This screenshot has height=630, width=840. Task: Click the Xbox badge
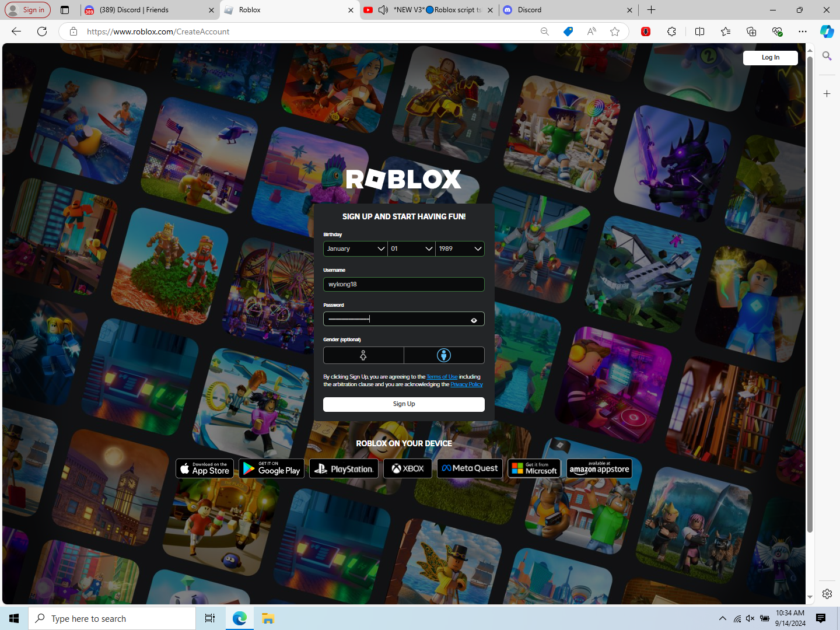pos(408,468)
